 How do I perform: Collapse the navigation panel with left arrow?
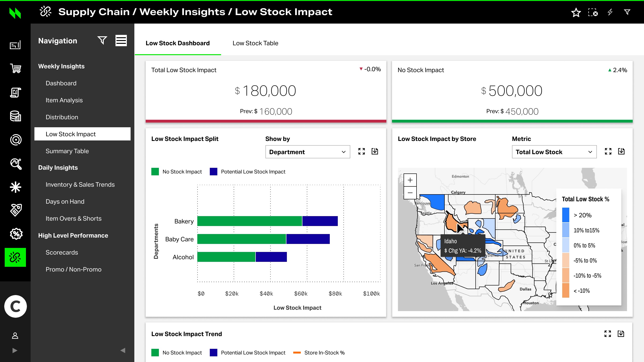123,350
